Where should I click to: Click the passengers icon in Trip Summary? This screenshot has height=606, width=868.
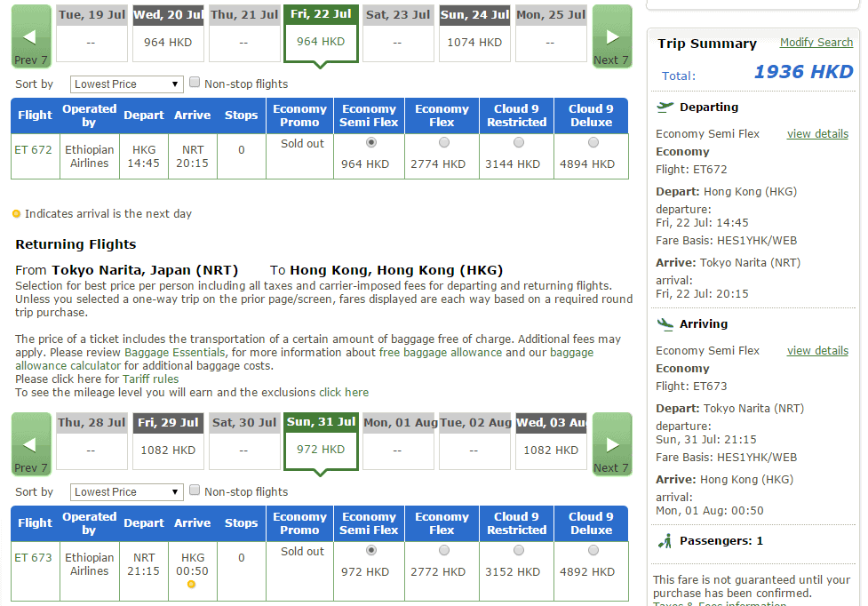point(665,540)
